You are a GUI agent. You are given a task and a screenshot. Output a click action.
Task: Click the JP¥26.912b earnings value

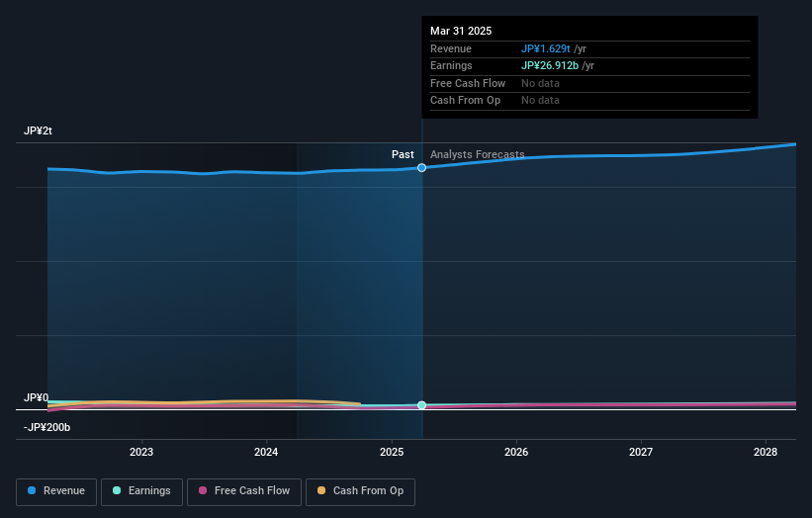point(550,65)
